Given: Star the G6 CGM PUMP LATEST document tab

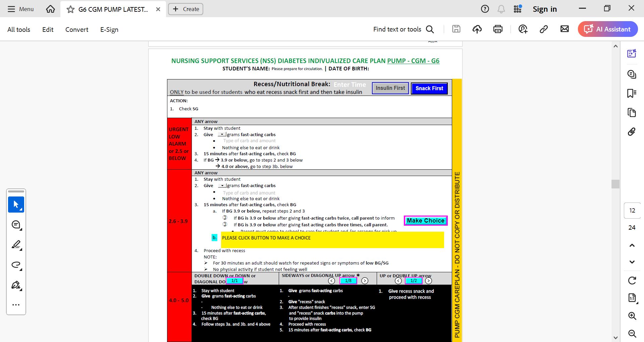Looking at the screenshot, I should [70, 9].
